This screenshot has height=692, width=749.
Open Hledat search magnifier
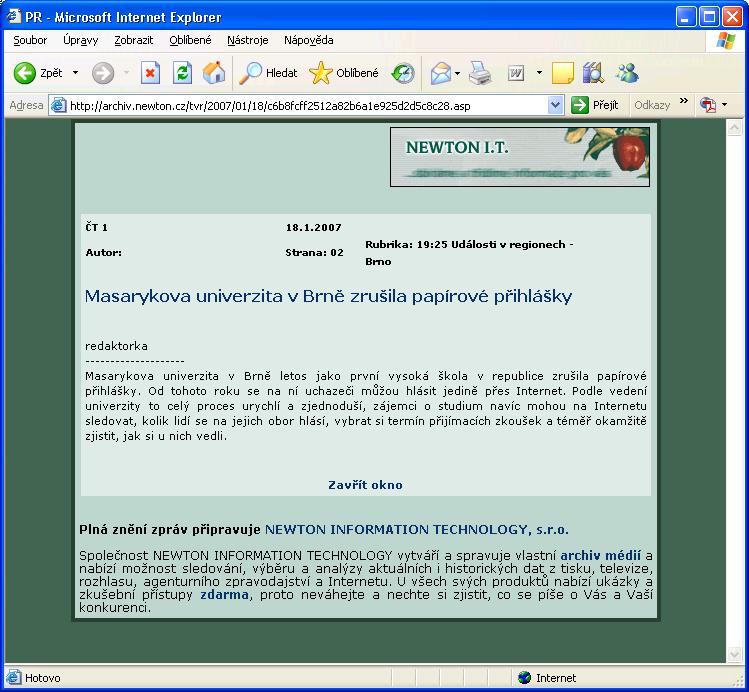(268, 73)
